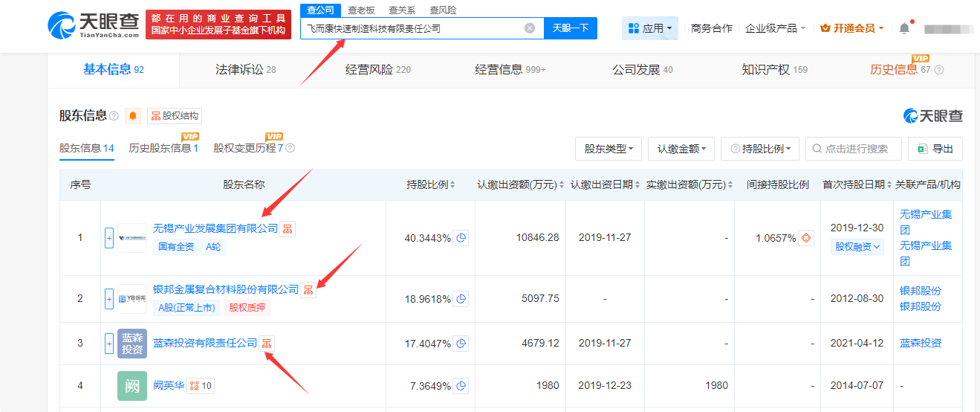980x412 pixels.
Task: Switch to the 法律诉讼 tab
Action: [246, 70]
